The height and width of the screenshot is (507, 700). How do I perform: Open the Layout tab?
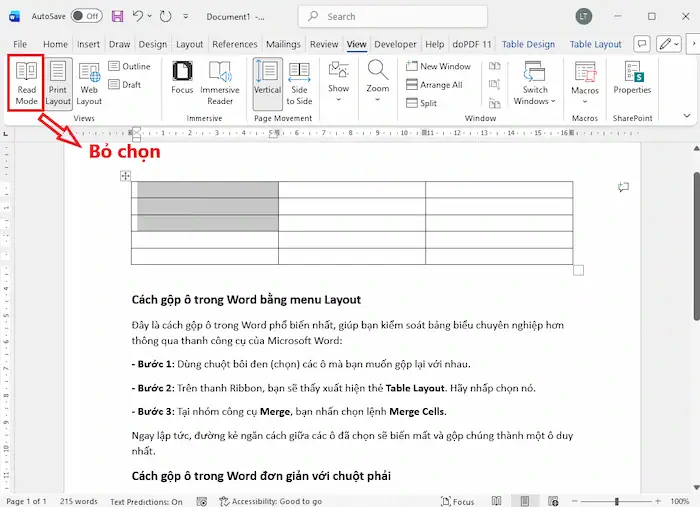[x=189, y=44]
